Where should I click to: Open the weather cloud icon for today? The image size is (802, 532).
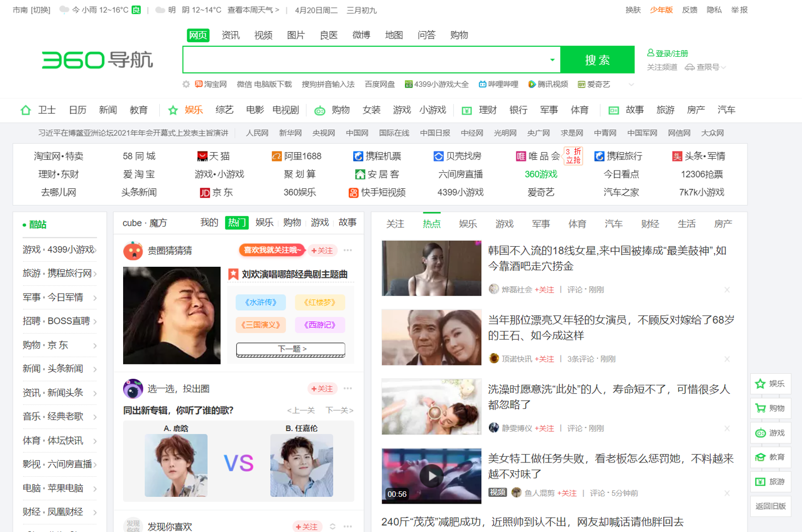pyautogui.click(x=64, y=10)
